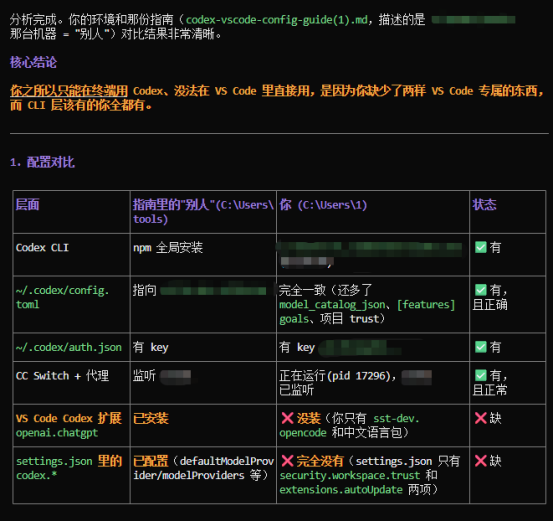Click the 指南里的"别人" column header
The image size is (554, 521).
(203, 212)
